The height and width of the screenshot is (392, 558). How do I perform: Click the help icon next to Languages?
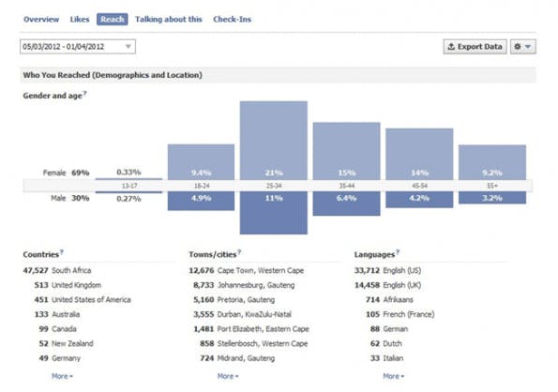(398, 252)
